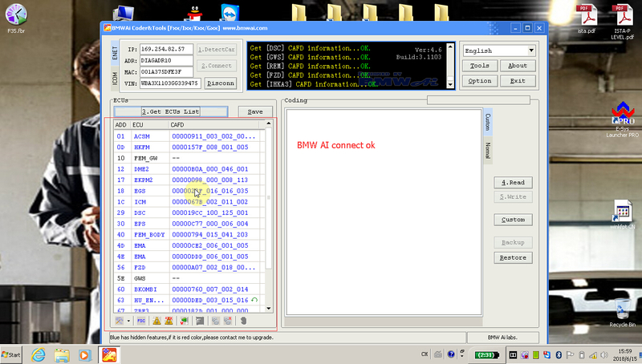The width and height of the screenshot is (642, 364).
Task: Click CAFD value 00000DED_003_015_016
Action: click(x=210, y=300)
